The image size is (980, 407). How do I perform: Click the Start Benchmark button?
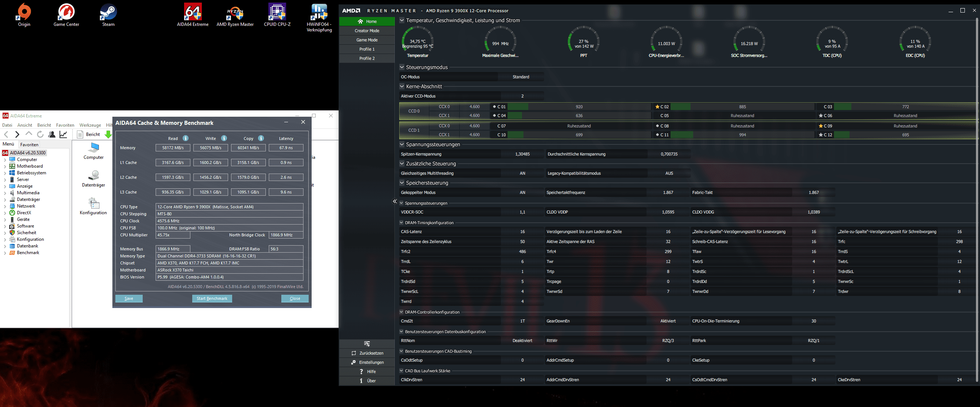coord(212,299)
